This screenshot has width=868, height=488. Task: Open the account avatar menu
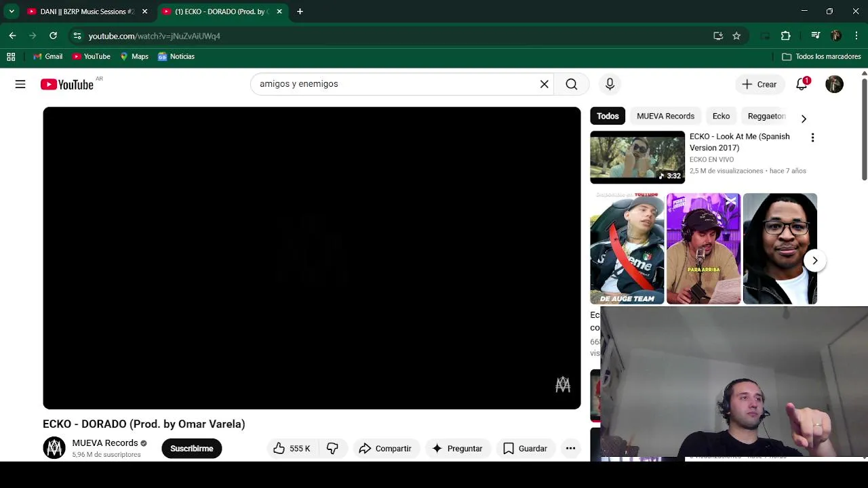pos(834,84)
